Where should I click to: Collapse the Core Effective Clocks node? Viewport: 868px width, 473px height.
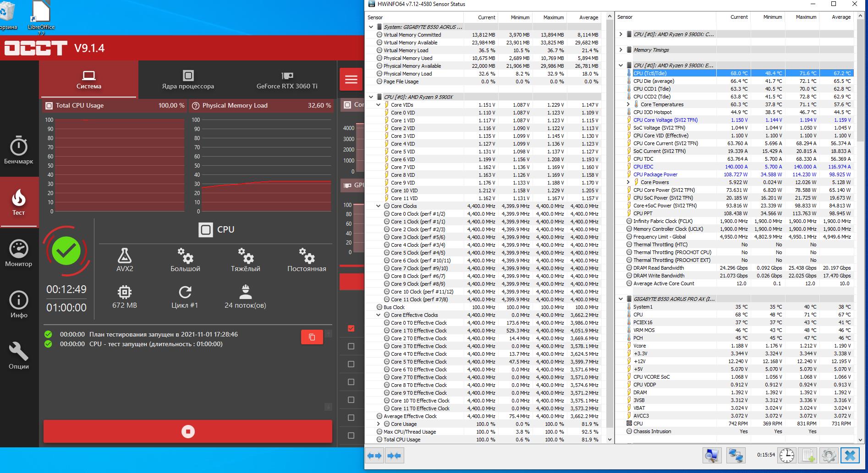pyautogui.click(x=379, y=315)
